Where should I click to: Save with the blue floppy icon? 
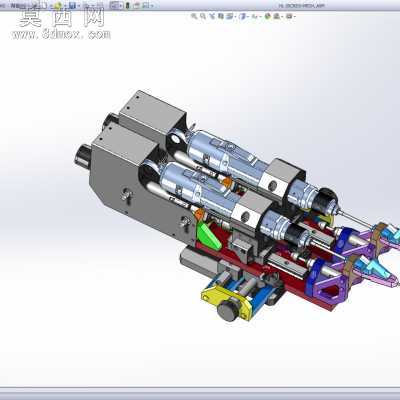click(x=72, y=5)
